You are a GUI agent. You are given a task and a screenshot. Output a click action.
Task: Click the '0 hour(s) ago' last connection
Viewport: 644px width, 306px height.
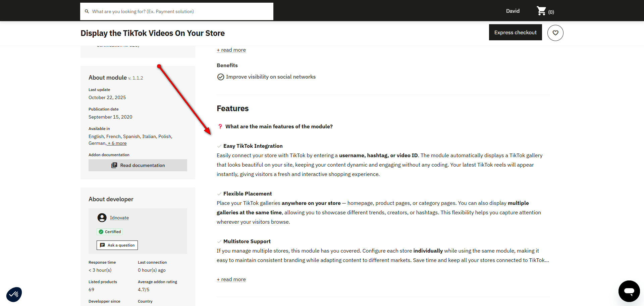tap(152, 270)
